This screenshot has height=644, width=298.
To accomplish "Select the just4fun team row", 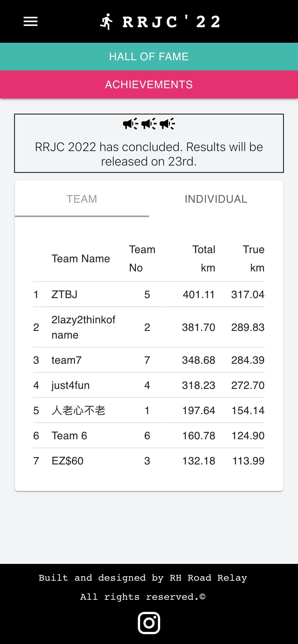I will (x=149, y=385).
